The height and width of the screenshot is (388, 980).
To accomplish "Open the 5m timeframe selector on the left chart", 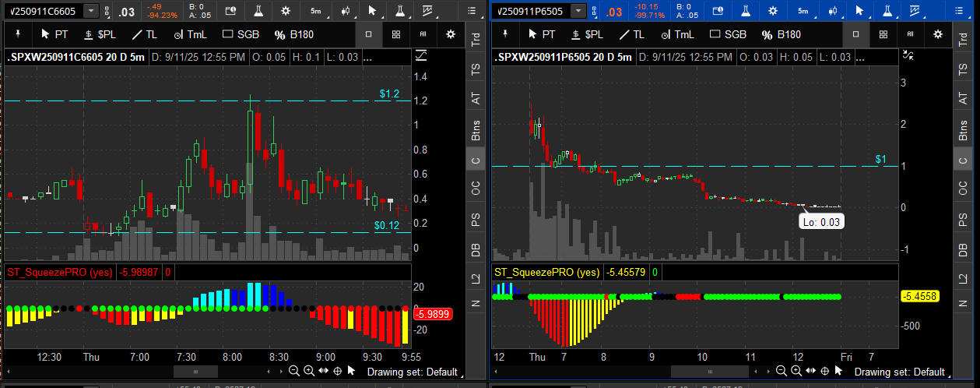I will click(x=314, y=11).
